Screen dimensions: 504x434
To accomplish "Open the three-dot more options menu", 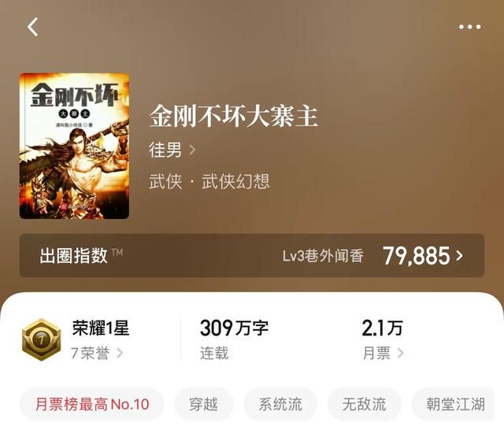I will click(x=469, y=27).
